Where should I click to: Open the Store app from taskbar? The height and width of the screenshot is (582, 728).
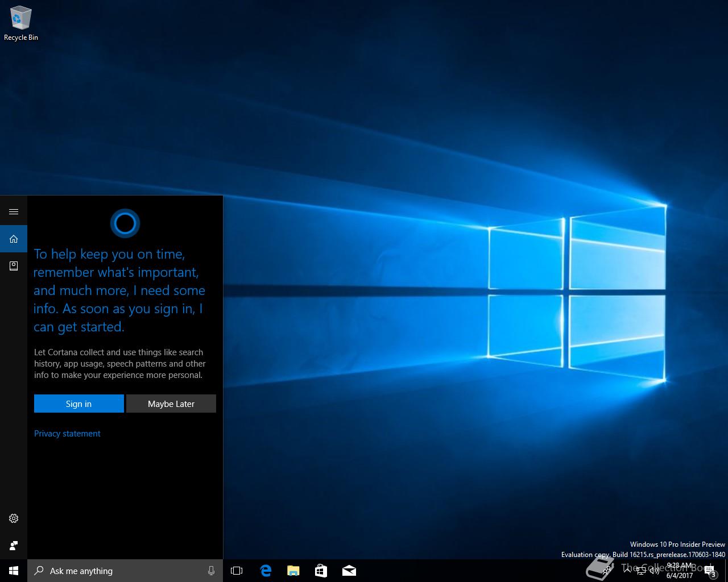(x=321, y=571)
